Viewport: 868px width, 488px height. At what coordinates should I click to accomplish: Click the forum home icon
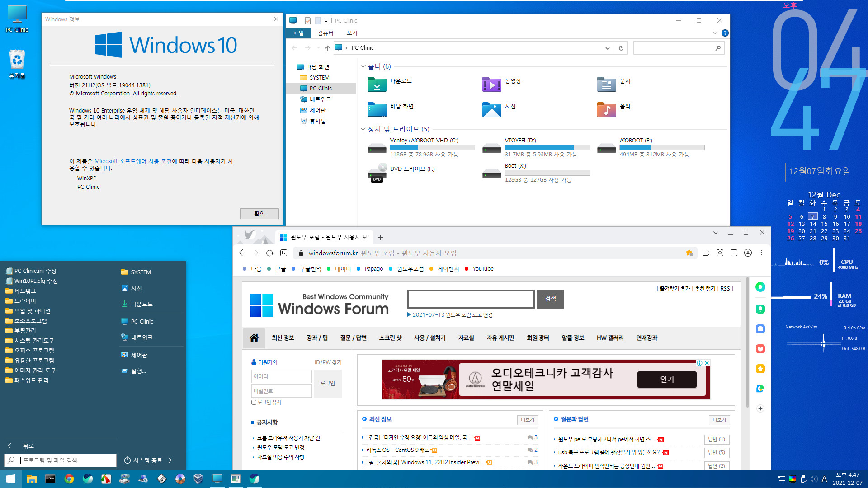(254, 338)
